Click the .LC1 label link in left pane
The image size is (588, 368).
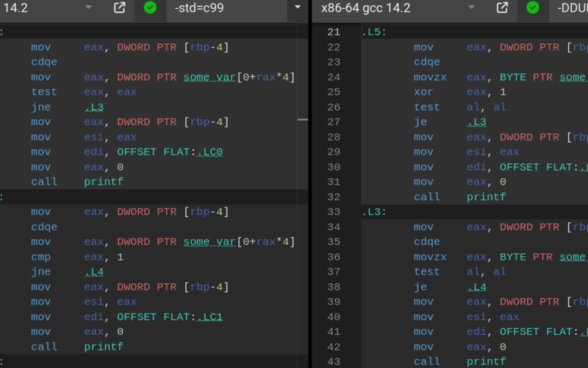click(209, 317)
